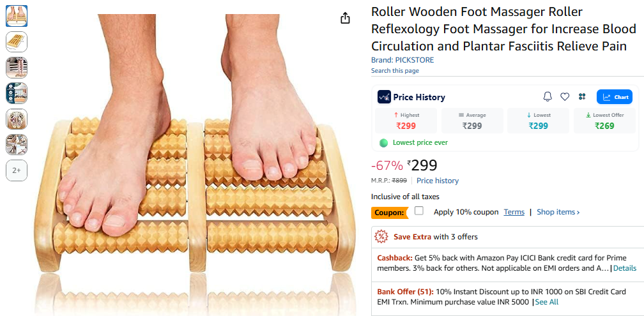Expand Shop items chevron link
This screenshot has height=316, width=644.
(x=558, y=212)
